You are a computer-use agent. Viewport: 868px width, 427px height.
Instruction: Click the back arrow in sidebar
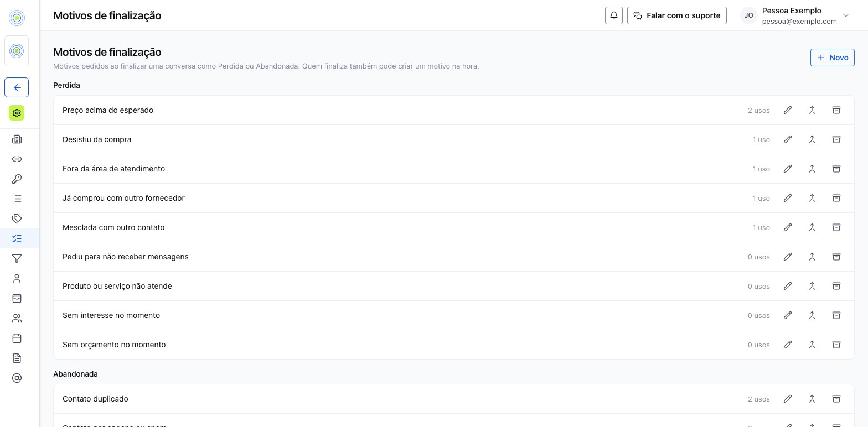17,87
